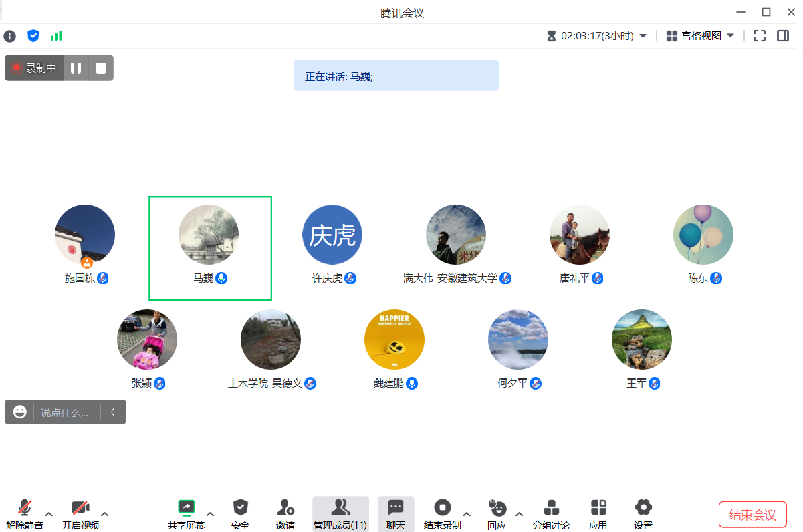Stop recording with the square button
803x532 pixels.
[x=101, y=68]
